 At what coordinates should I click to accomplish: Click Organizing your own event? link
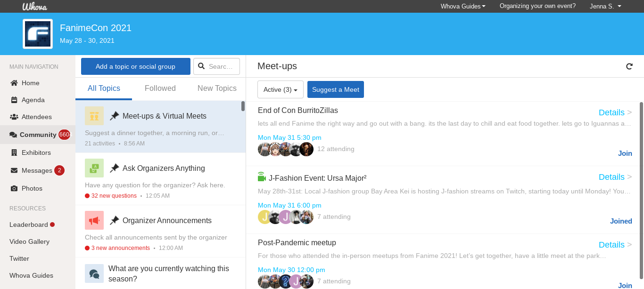(x=537, y=6)
